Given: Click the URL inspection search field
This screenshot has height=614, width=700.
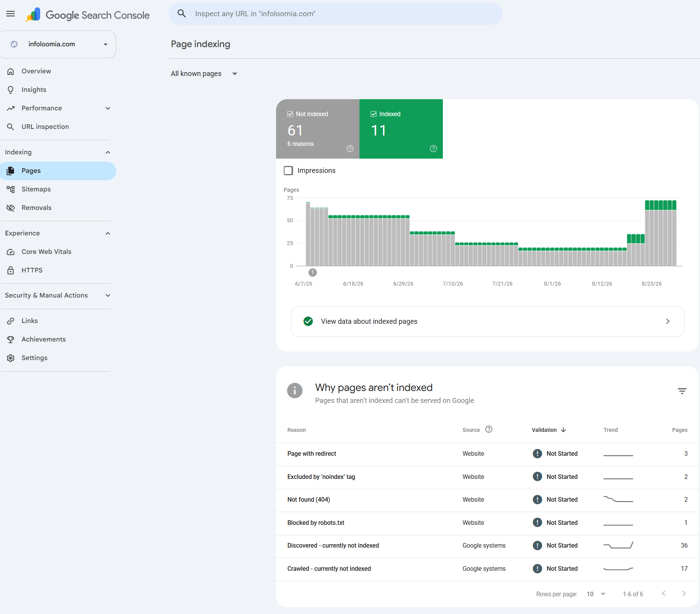Looking at the screenshot, I should pyautogui.click(x=336, y=14).
